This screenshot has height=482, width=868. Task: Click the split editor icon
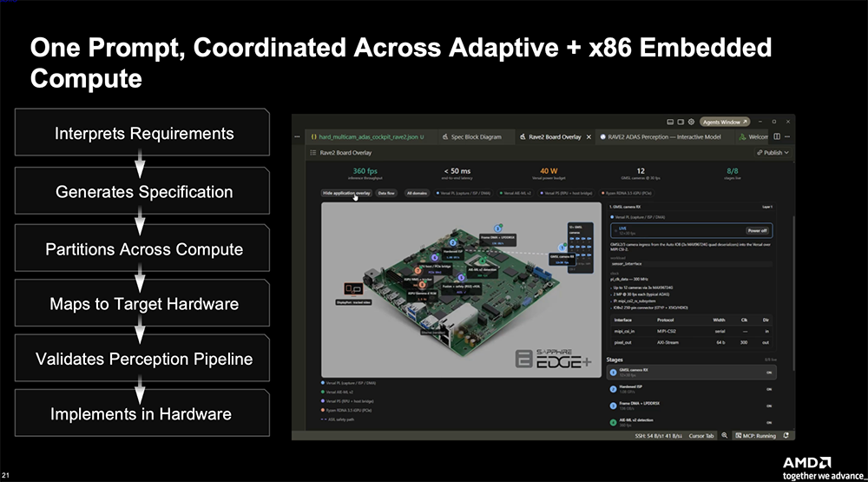(777, 137)
